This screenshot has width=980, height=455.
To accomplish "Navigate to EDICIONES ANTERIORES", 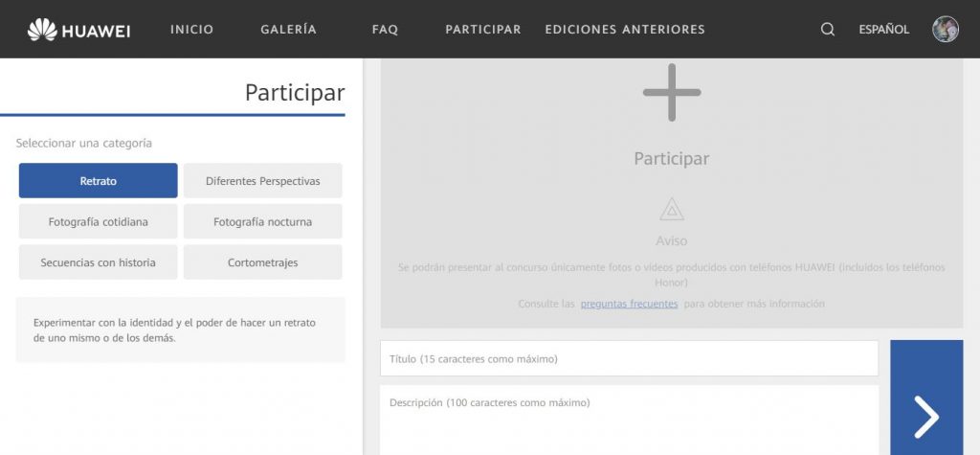I will [x=625, y=30].
